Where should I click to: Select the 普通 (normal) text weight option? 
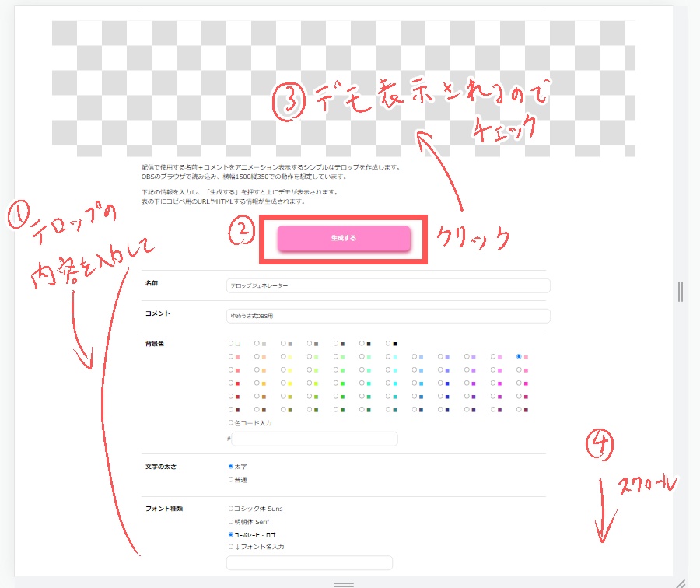point(231,480)
